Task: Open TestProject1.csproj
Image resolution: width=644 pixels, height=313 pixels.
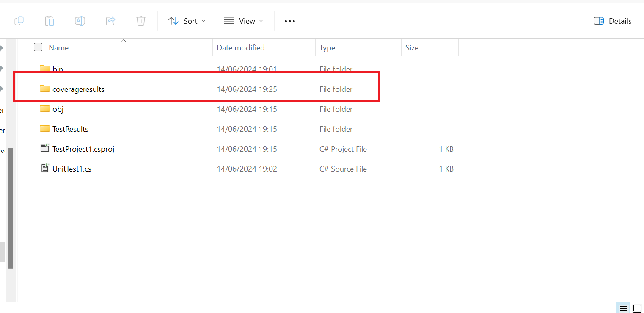Action: (83, 149)
